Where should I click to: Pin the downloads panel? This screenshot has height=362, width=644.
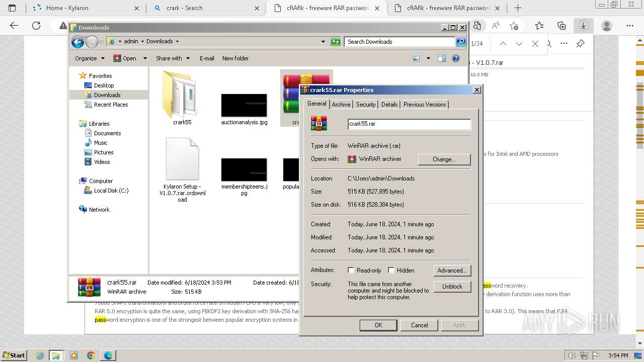pos(580,44)
